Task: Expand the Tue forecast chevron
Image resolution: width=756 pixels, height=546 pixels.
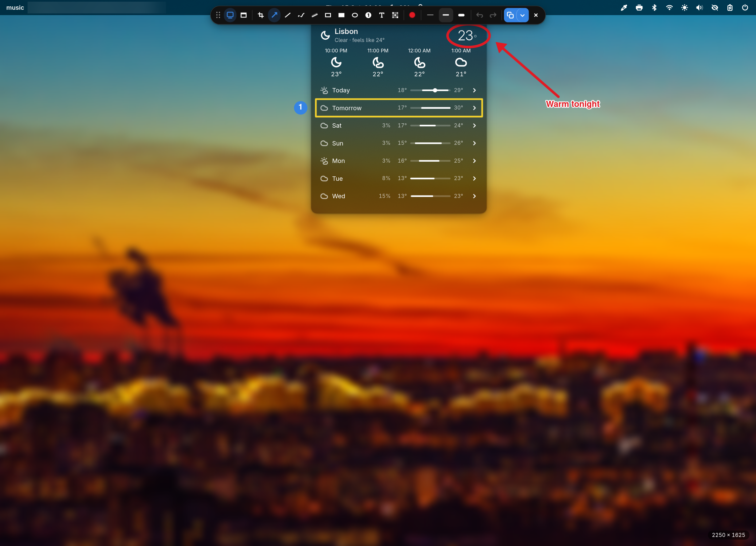Action: click(x=474, y=178)
